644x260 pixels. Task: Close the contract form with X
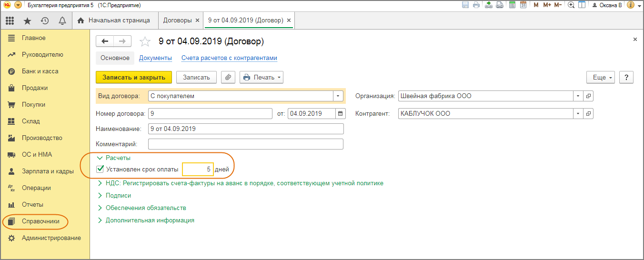(x=635, y=40)
